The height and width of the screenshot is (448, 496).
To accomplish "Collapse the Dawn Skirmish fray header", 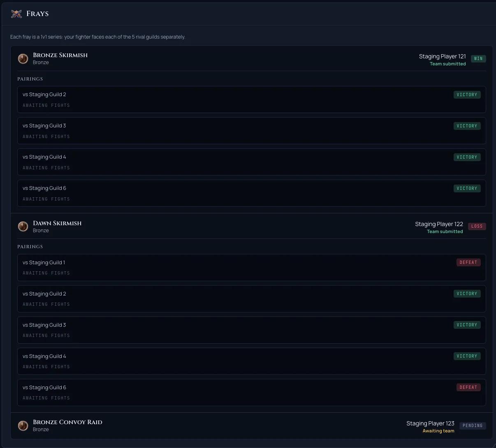I will [x=252, y=227].
